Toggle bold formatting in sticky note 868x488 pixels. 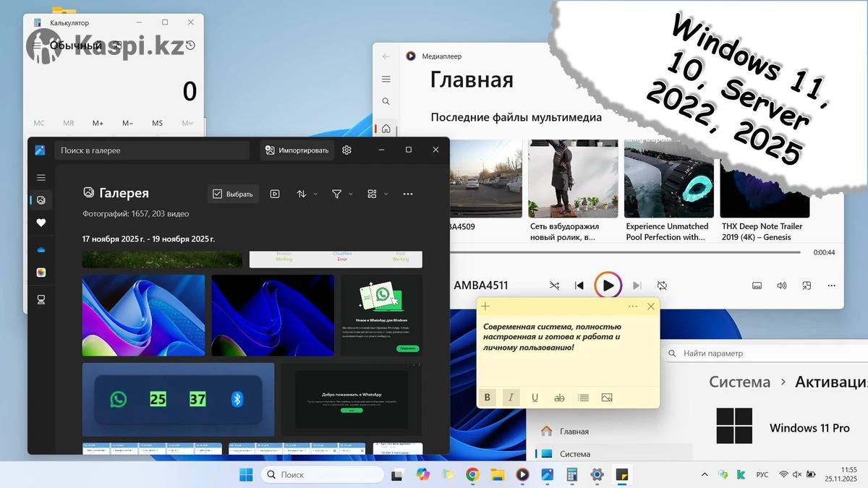point(487,398)
